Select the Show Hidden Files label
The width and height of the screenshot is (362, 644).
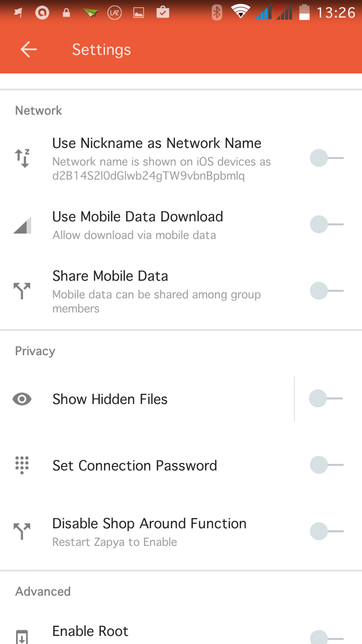[110, 399]
